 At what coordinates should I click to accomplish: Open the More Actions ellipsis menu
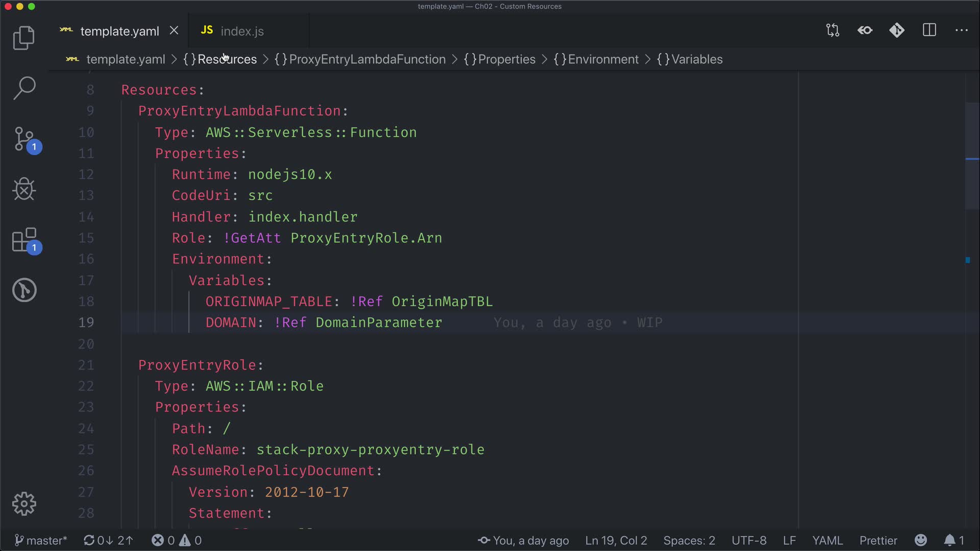pos(961,31)
